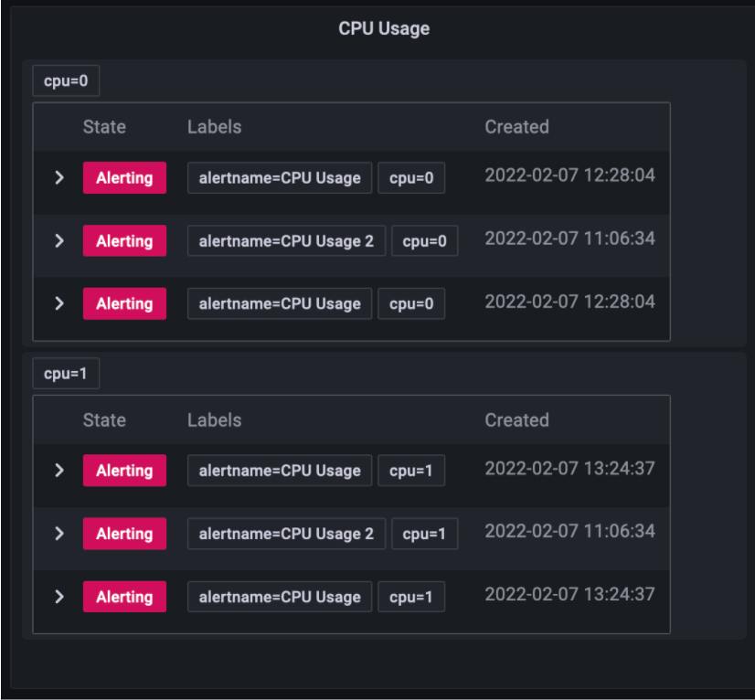The width and height of the screenshot is (755, 700).
Task: Click the Created column header
Action: click(516, 127)
